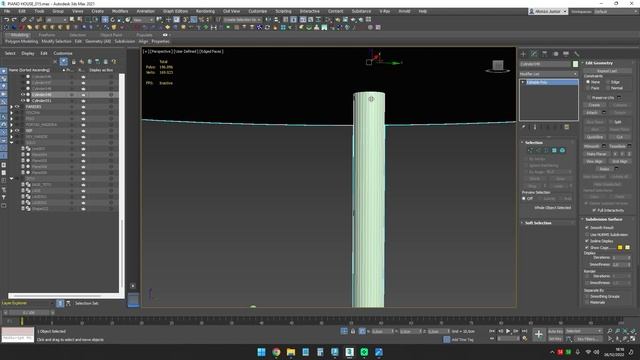
Task: Click the ViewCube in the viewport
Action: pyautogui.click(x=498, y=66)
